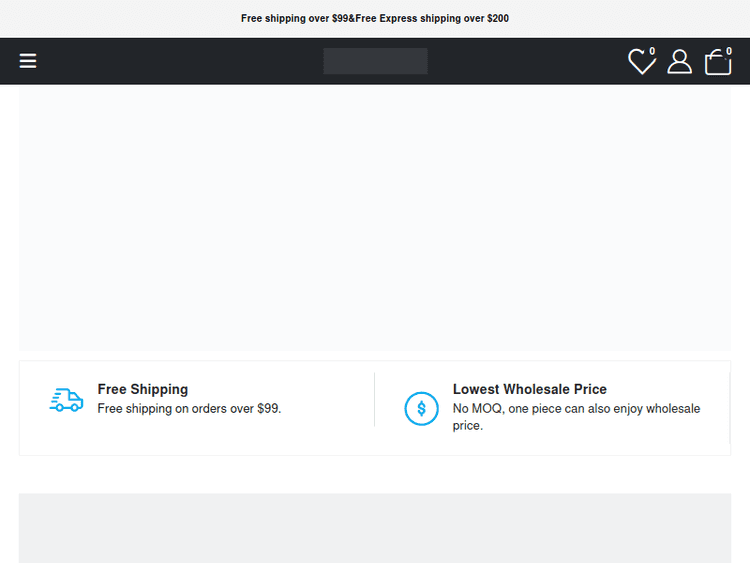Click empty dark header area beside the logo
The height and width of the screenshot is (563, 750).
pyautogui.click(x=200, y=61)
